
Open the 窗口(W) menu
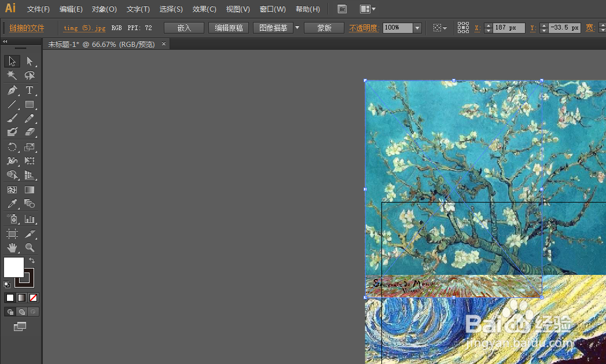point(273,9)
